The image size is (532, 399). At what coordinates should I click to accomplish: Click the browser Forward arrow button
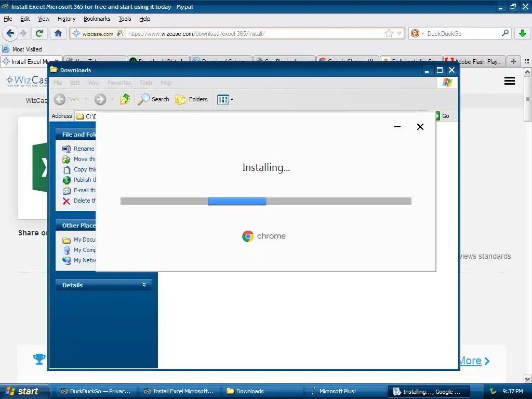(x=23, y=33)
